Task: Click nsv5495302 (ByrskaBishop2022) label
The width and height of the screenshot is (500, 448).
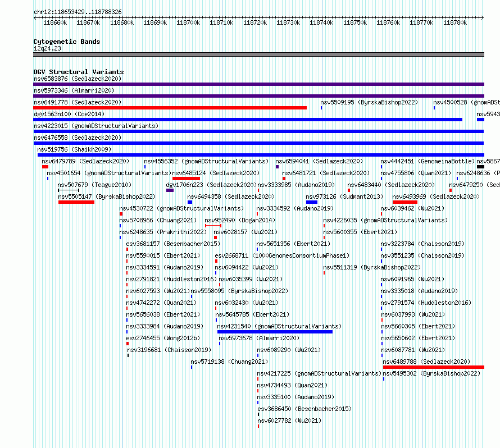Action: pyautogui.click(x=431, y=373)
